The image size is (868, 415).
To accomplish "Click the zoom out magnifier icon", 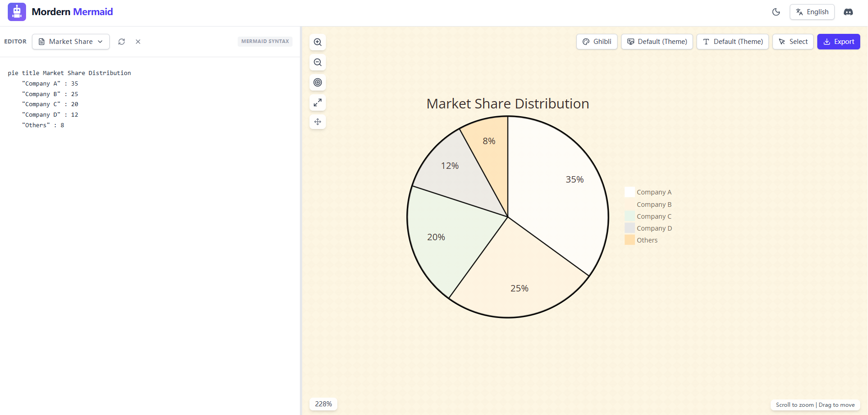I will 318,62.
